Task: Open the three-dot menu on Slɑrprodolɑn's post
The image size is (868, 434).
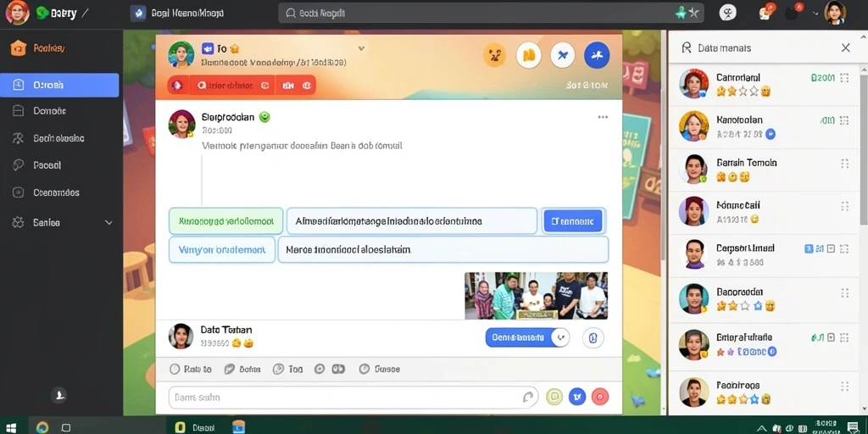Action: (603, 117)
